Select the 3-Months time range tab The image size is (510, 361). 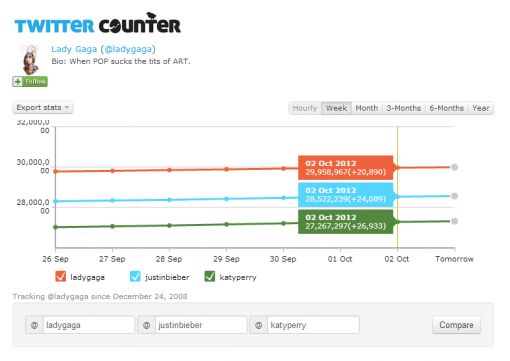pyautogui.click(x=404, y=108)
